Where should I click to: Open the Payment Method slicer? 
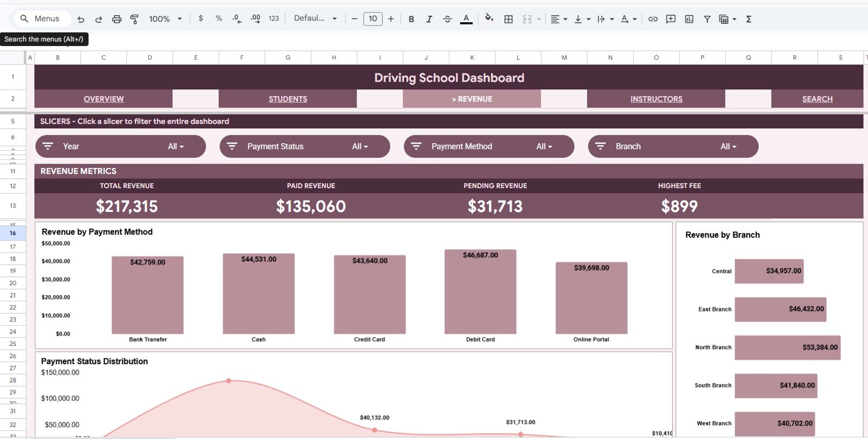point(489,146)
